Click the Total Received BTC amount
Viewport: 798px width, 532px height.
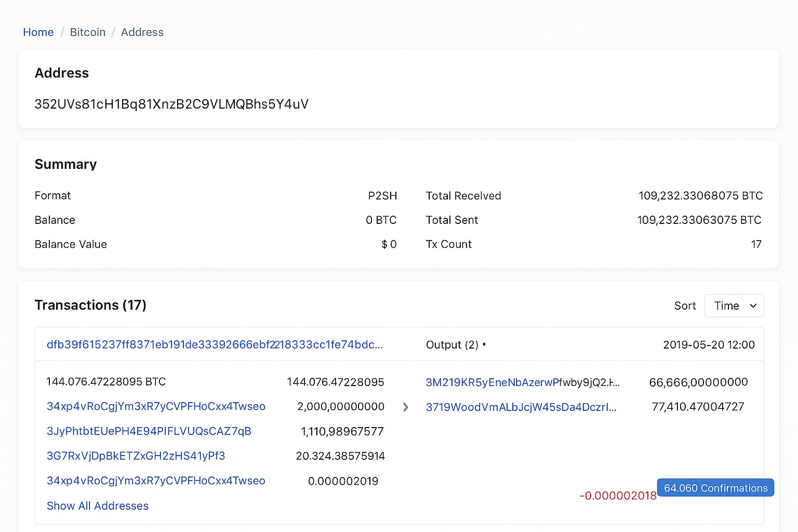coord(700,195)
